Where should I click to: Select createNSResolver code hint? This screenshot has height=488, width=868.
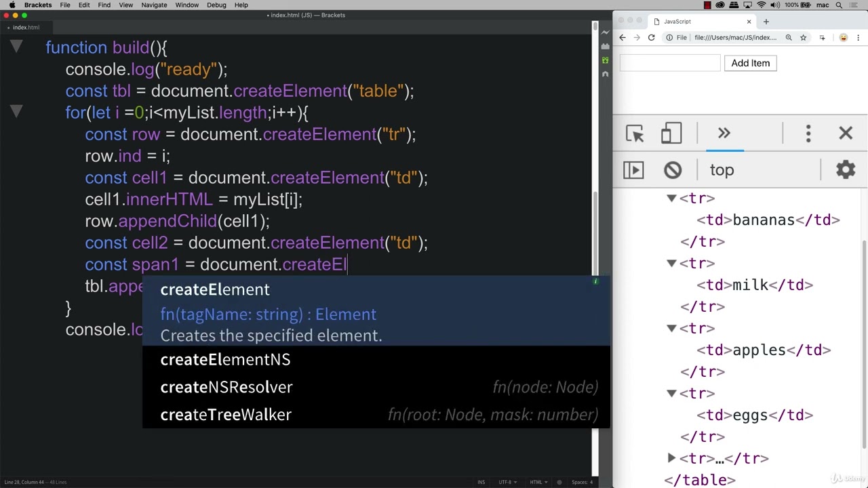(376, 387)
